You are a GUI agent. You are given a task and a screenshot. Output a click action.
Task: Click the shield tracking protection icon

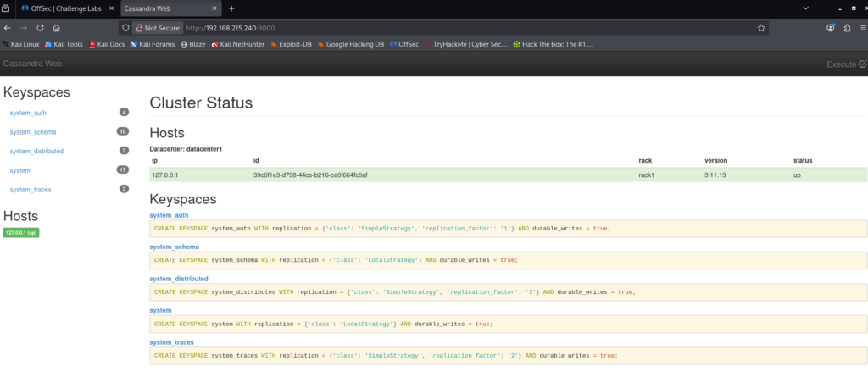[x=125, y=27]
